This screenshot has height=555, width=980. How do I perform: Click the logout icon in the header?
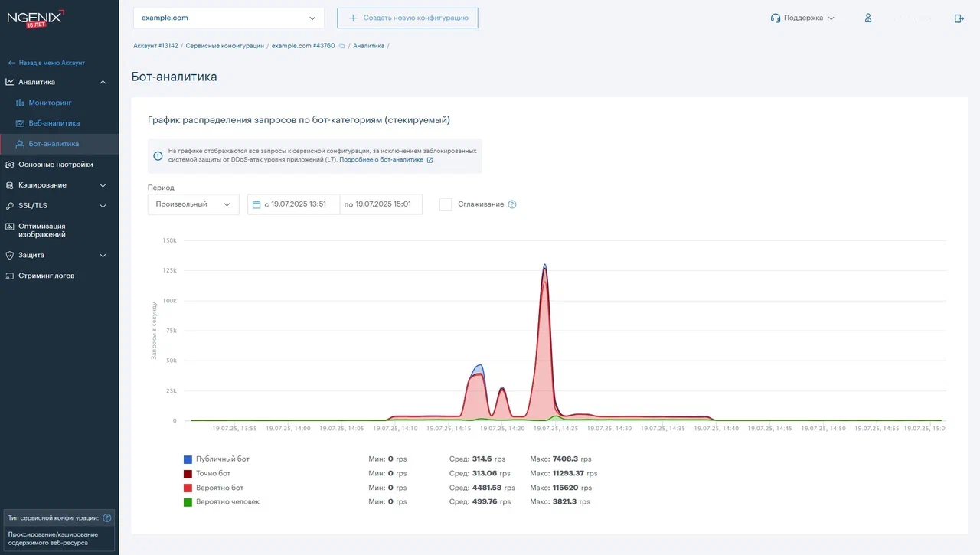coord(959,18)
